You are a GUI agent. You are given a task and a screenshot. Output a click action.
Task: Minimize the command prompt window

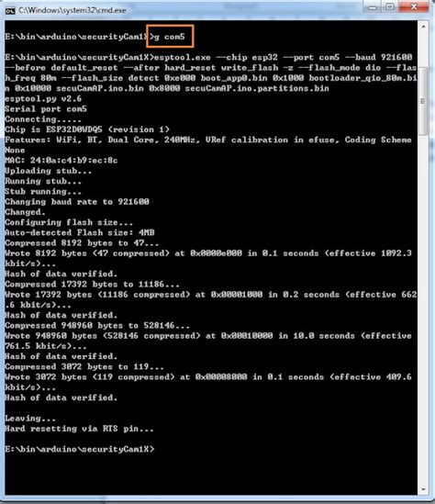click(x=373, y=7)
